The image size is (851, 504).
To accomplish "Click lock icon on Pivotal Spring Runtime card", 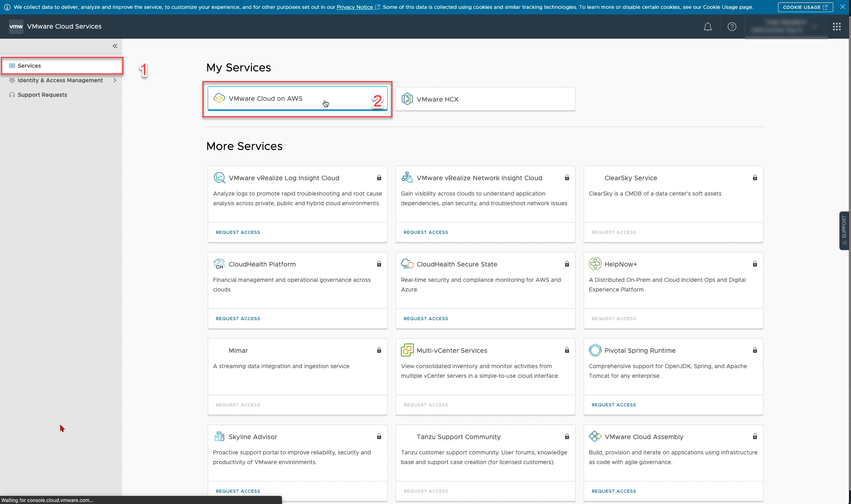I will click(755, 350).
